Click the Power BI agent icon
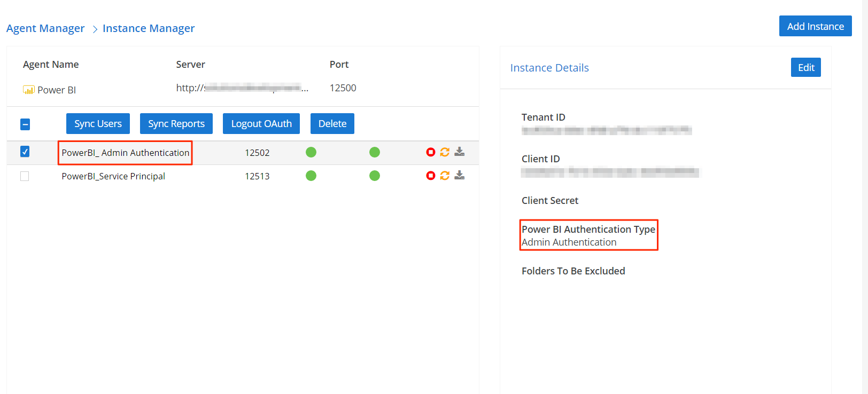This screenshot has height=394, width=868. pyautogui.click(x=29, y=90)
